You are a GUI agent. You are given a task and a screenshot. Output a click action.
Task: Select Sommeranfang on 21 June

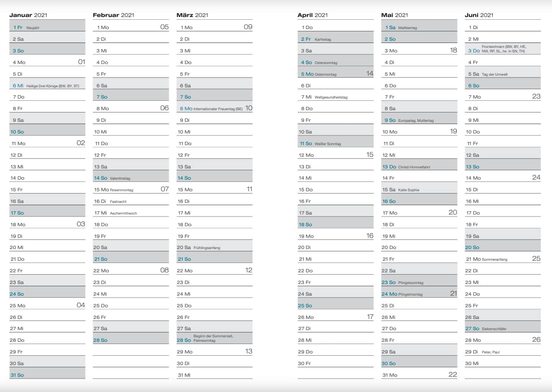[x=494, y=259]
